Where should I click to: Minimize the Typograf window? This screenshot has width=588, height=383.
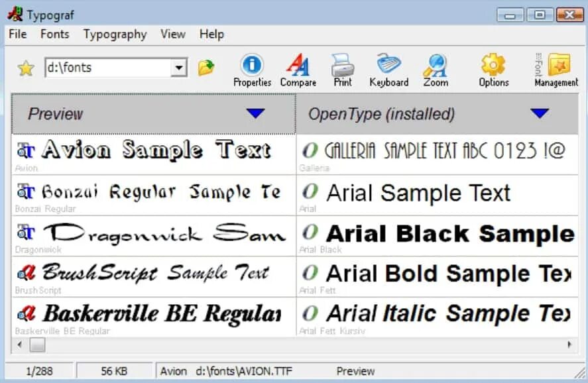510,15
